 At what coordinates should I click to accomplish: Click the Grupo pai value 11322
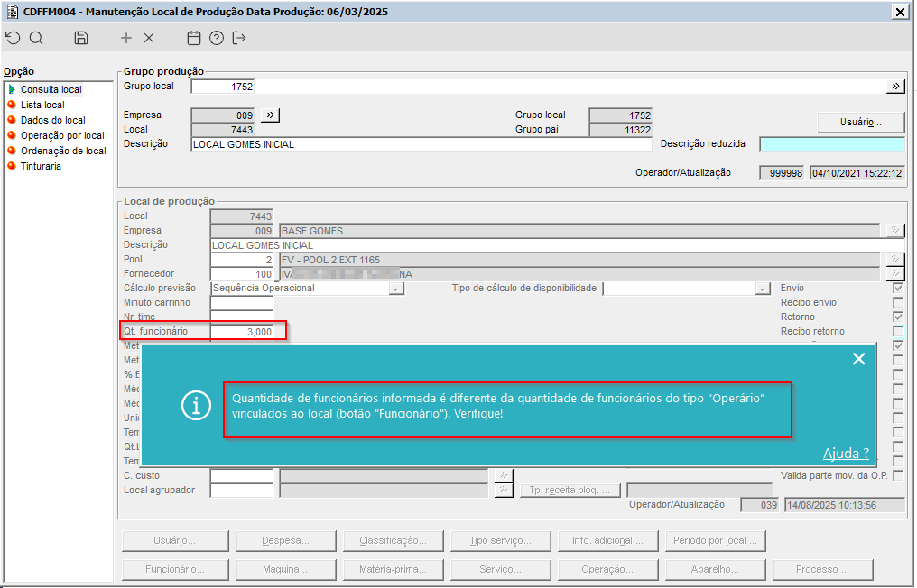pos(620,130)
